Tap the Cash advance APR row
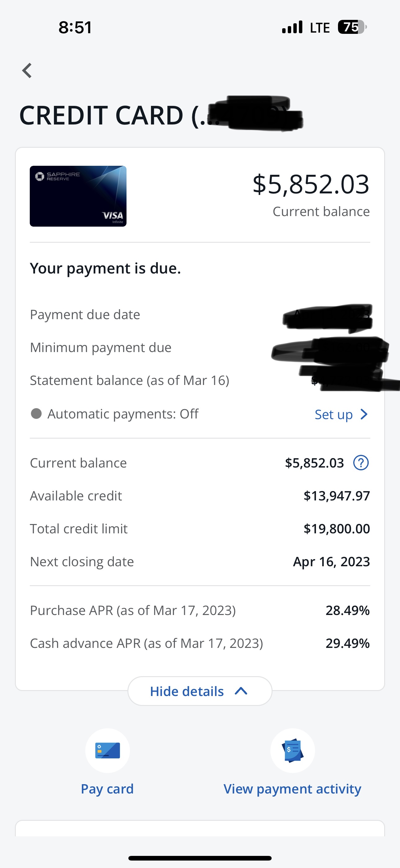 [x=200, y=643]
